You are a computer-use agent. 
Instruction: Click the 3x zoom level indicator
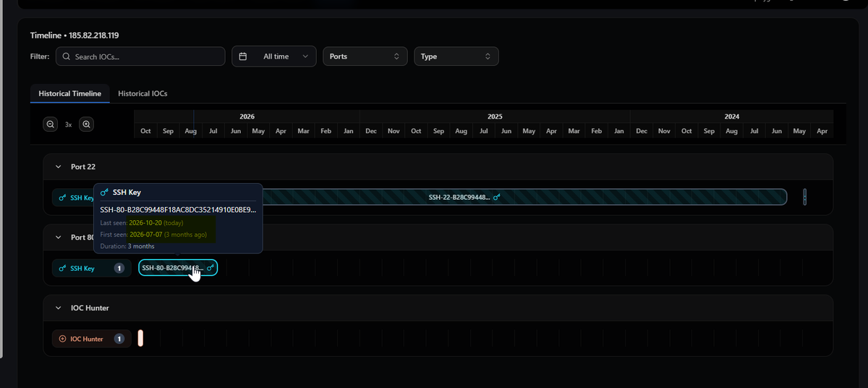[69, 125]
